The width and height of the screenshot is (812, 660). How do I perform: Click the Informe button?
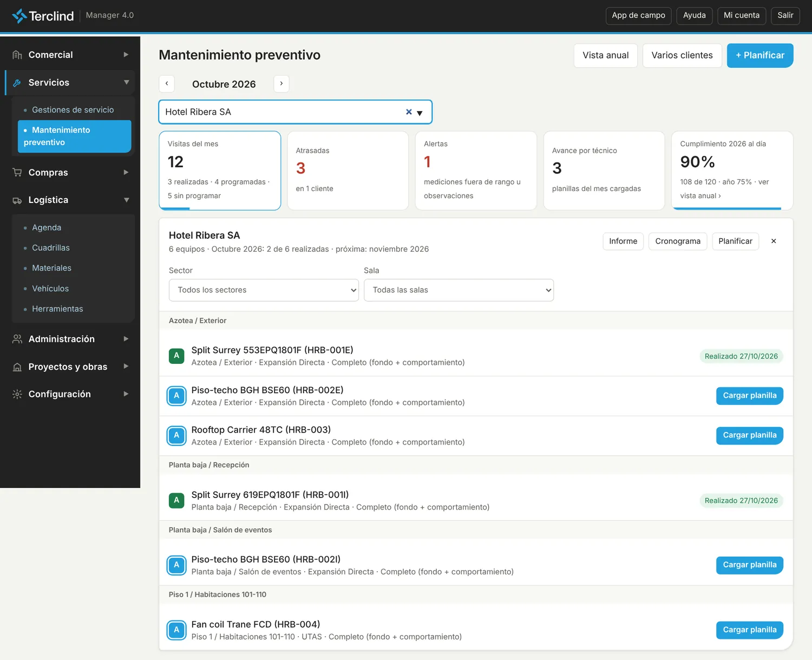[x=623, y=241]
